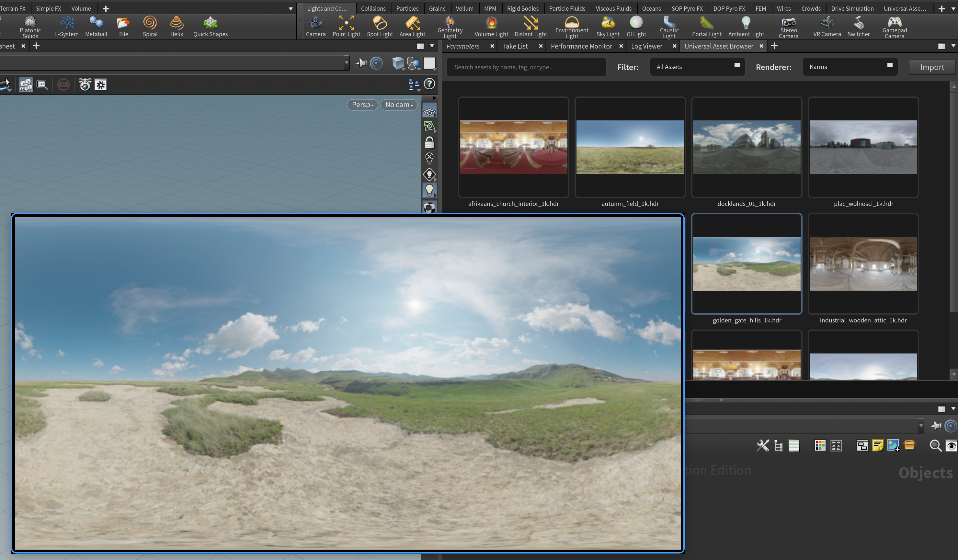The width and height of the screenshot is (958, 560).
Task: Pin the Parameters pane with pushpin icon
Action: pos(361,63)
